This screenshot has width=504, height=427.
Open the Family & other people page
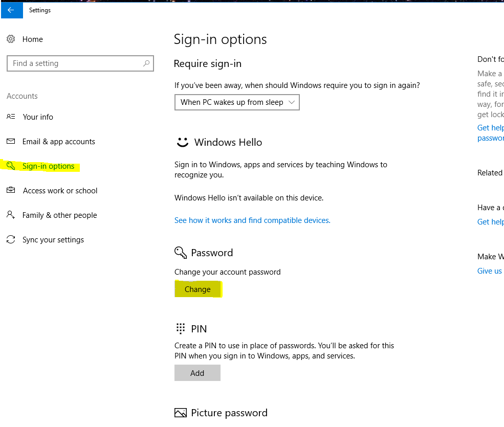click(x=59, y=215)
